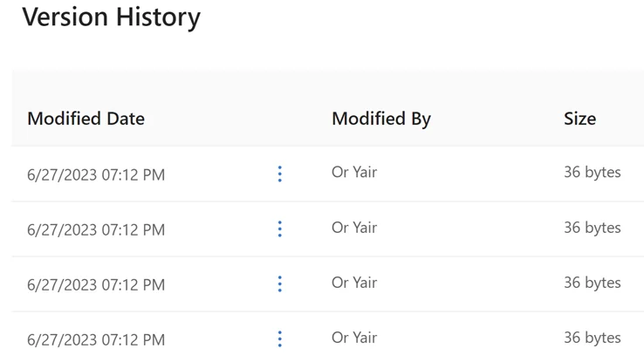644x362 pixels.
Task: Click Or Yair in the second version row
Action: coord(354,227)
